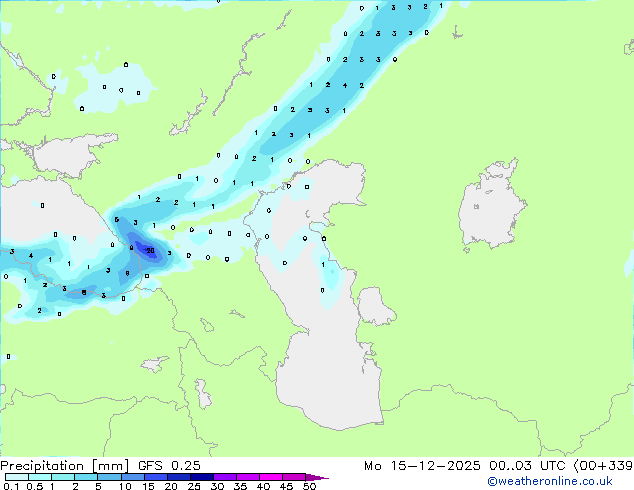Select the 15–20 mm blue legend swatch

[156, 477]
